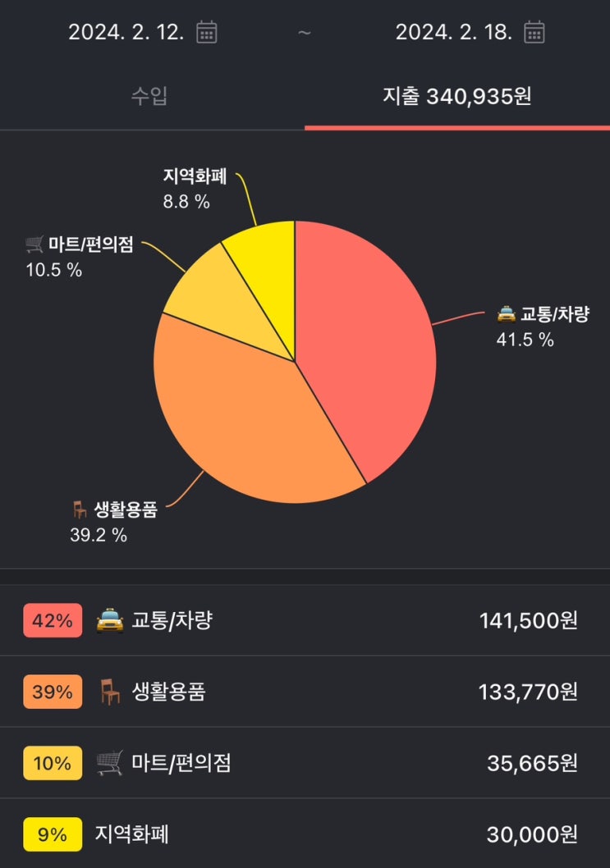Open 생활용품 133,770원 category row
The image size is (610, 868).
click(305, 692)
